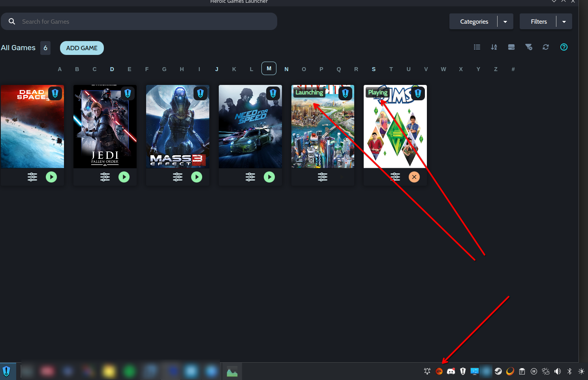Start Jedi Fallen Order with its play button
The width and height of the screenshot is (588, 380).
click(124, 177)
